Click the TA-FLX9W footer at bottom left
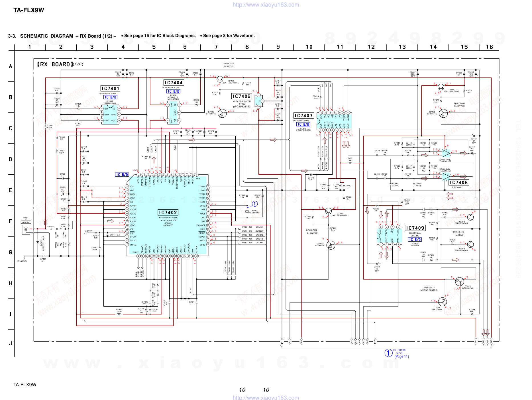Screen dimensions: 532x400 click(25, 385)
